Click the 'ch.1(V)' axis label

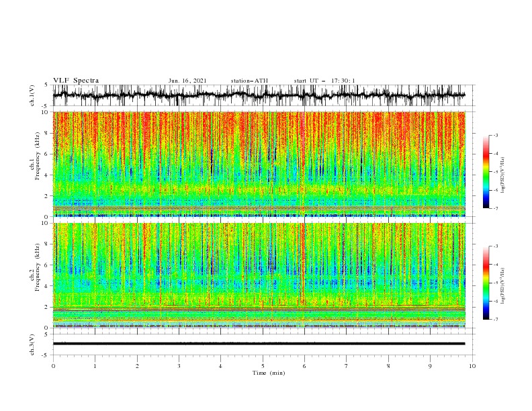pos(32,95)
